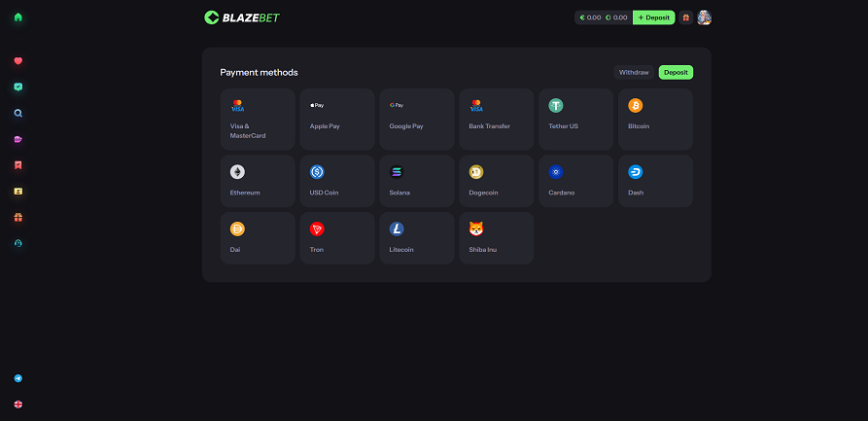Switch to the Withdraw tab
The image size is (868, 421).
click(x=634, y=73)
